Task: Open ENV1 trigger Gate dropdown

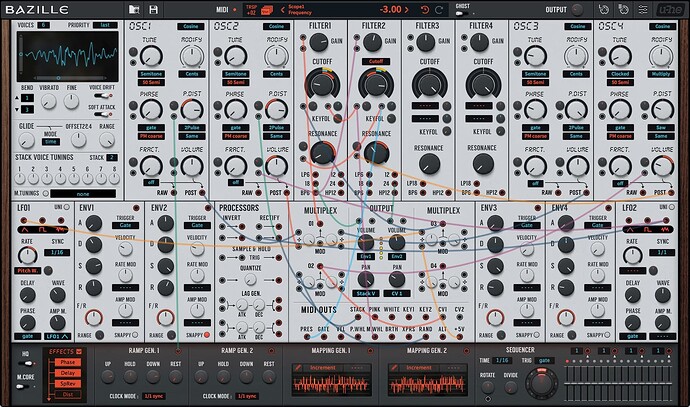Action: [125, 225]
